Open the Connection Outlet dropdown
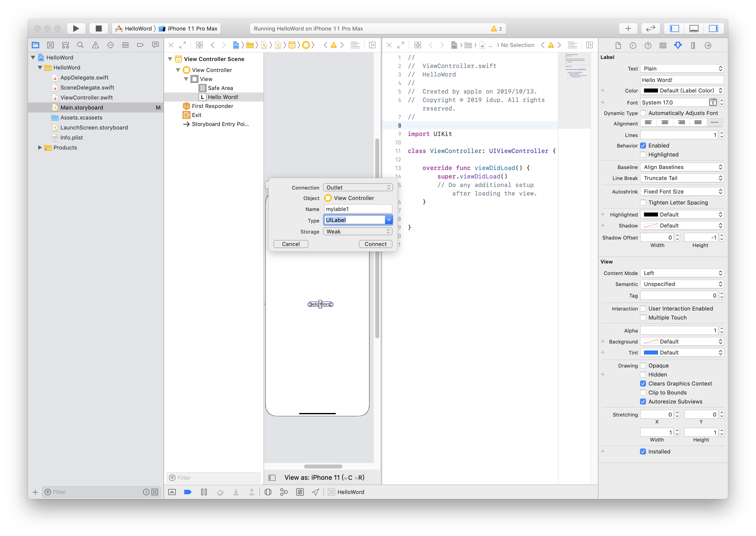Screen dimensions: 756x536 358,187
